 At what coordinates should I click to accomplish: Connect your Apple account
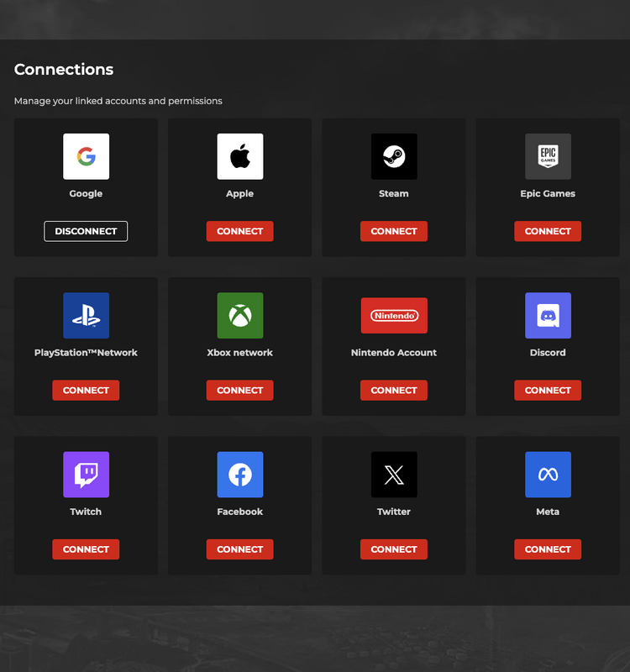click(x=239, y=232)
